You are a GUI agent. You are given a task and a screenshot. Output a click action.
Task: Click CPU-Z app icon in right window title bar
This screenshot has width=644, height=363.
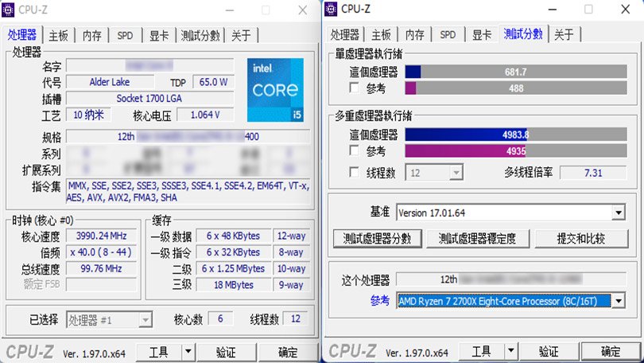click(x=332, y=10)
